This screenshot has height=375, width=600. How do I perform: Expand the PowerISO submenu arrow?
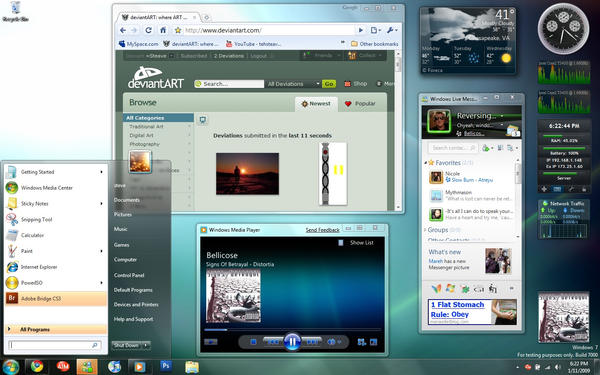point(101,283)
